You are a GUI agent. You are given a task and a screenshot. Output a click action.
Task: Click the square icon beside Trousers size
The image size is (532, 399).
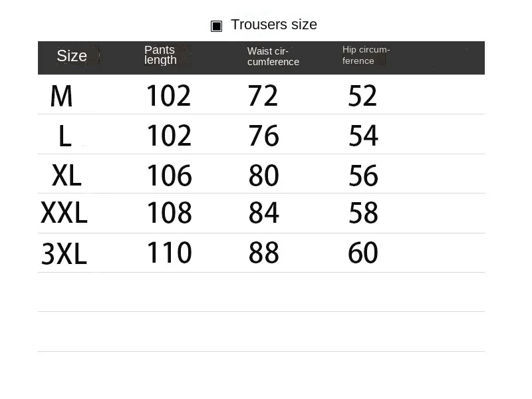(x=217, y=26)
